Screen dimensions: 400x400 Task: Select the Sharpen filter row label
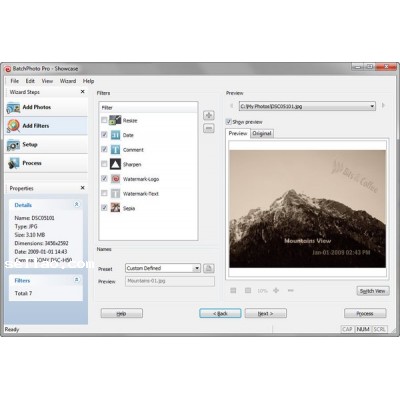coord(132,164)
